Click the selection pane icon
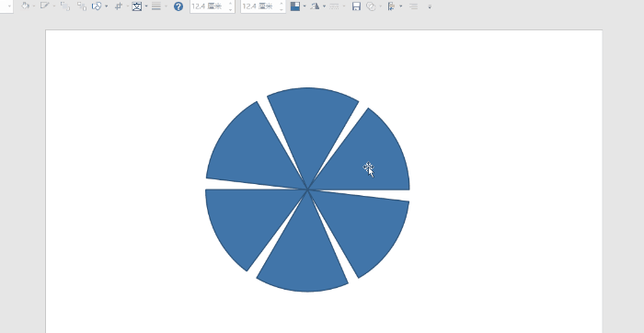This screenshot has height=333, width=644. pyautogui.click(x=391, y=6)
